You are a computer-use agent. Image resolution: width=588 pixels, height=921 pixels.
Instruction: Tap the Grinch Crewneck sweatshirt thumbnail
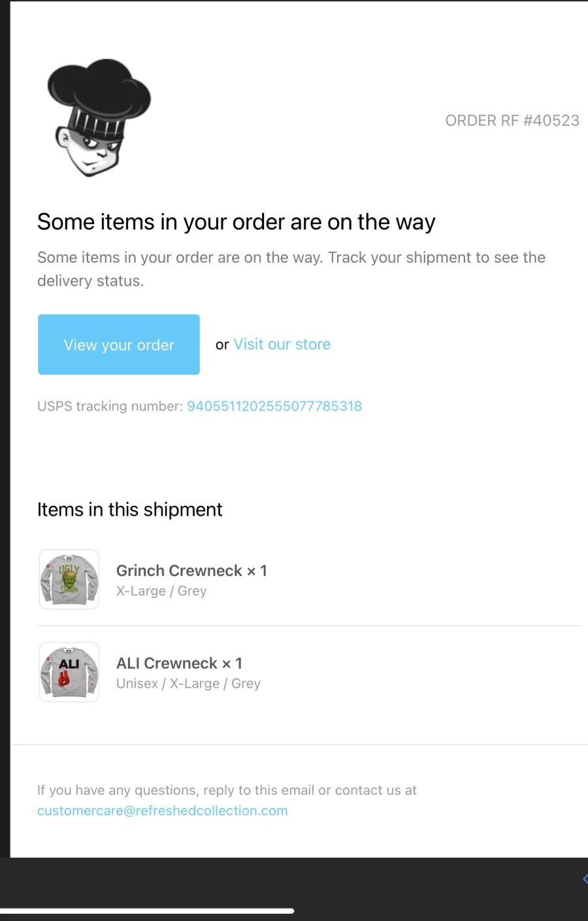click(x=69, y=579)
